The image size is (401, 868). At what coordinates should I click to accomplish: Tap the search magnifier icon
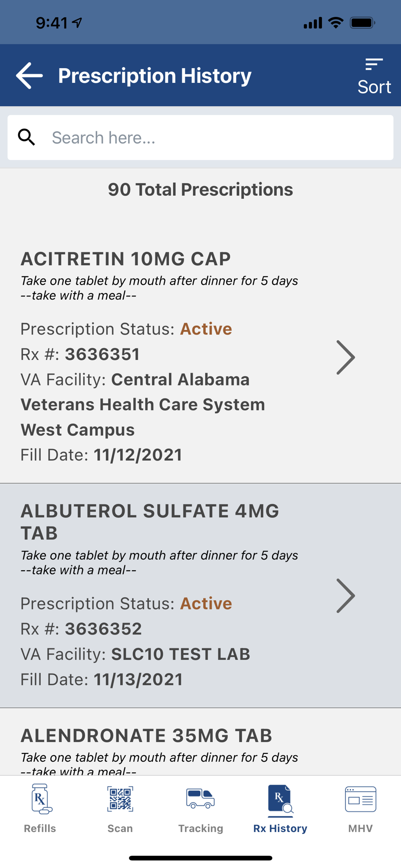coord(26,137)
